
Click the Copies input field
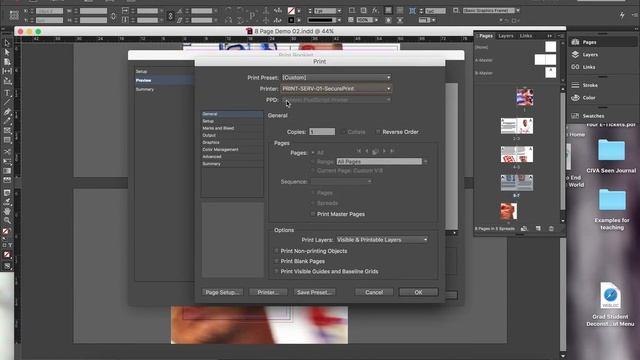point(322,132)
